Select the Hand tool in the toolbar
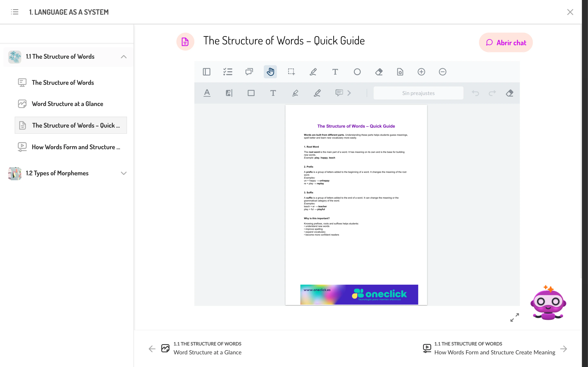 pyautogui.click(x=270, y=72)
